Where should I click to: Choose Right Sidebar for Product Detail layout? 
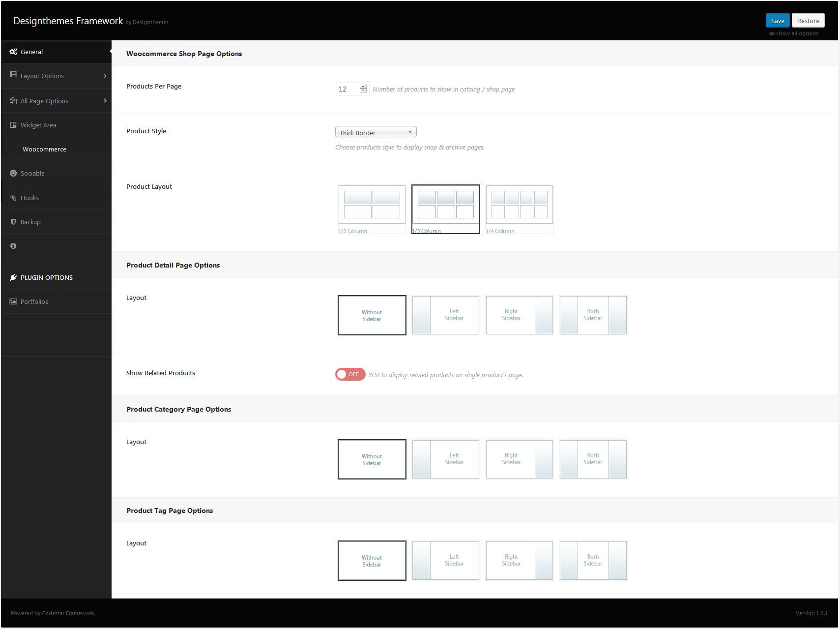click(520, 315)
